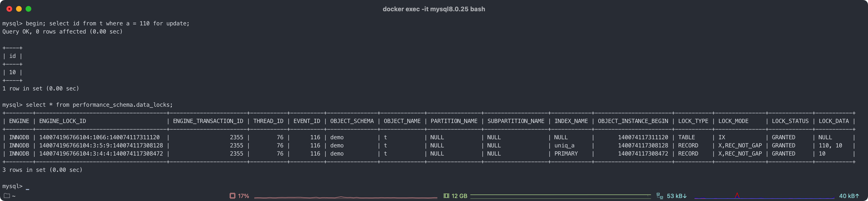Click the CPU usage sparkline graph
This screenshot has width=868, height=201.
tap(345, 197)
